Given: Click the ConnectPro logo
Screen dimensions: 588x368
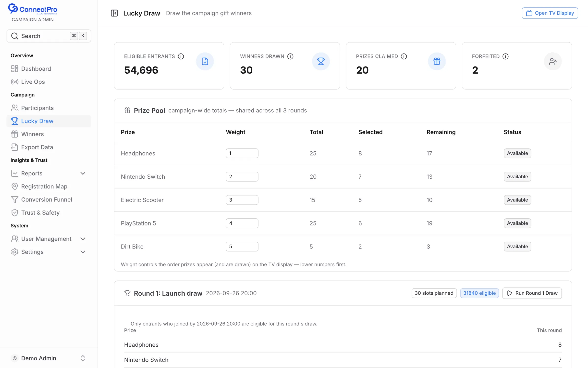Looking at the screenshot, I should [33, 9].
